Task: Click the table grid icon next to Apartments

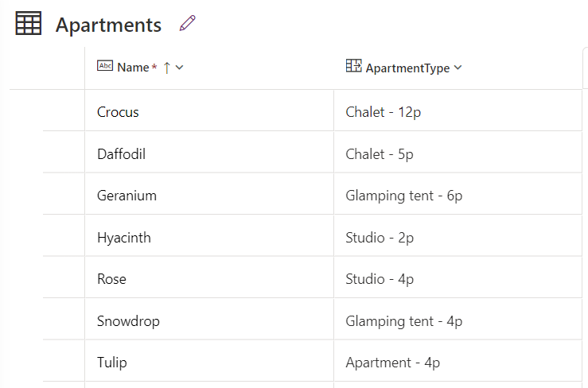Action: click(x=29, y=23)
